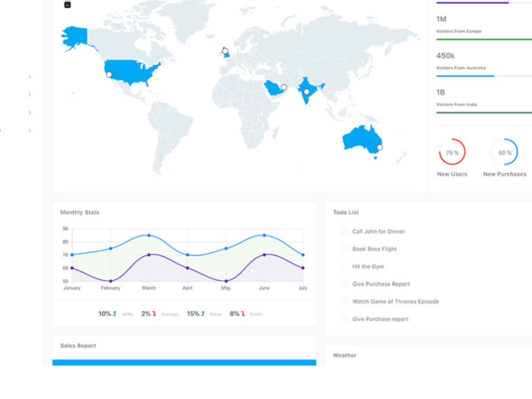
Task: Click the map marker on Saudi Arabia
Action: [x=284, y=87]
